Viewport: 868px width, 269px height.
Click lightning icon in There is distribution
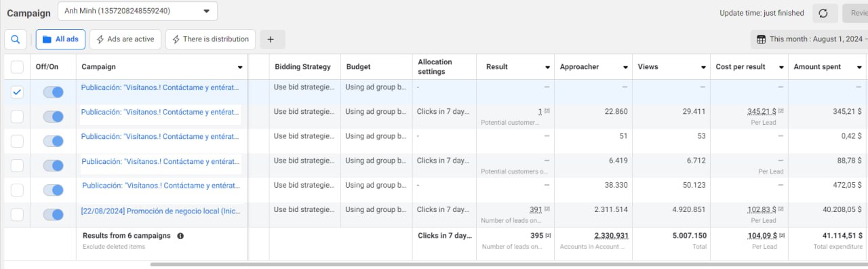[x=176, y=39]
